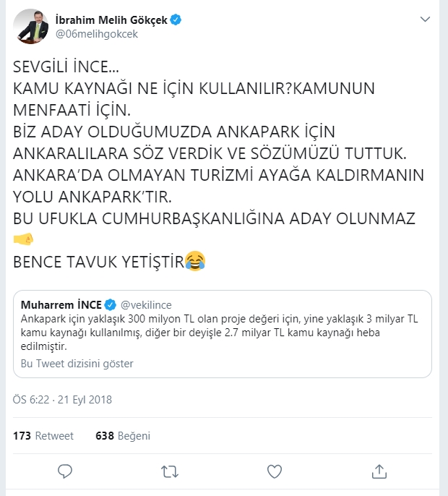Viewport: 448px width, 496px height.
Task: Click the yellow fist emoji in tweet
Action: click(x=23, y=239)
